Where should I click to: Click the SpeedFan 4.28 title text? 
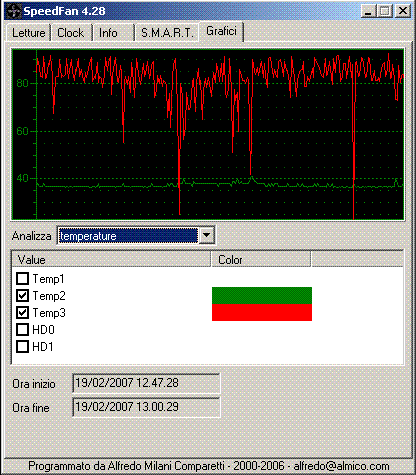(64, 11)
